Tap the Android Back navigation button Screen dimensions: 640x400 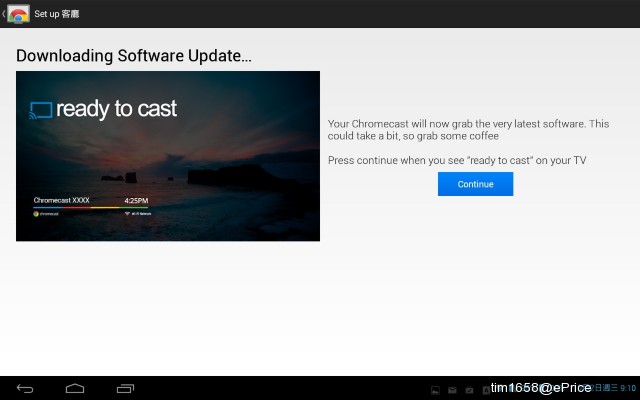(x=25, y=389)
